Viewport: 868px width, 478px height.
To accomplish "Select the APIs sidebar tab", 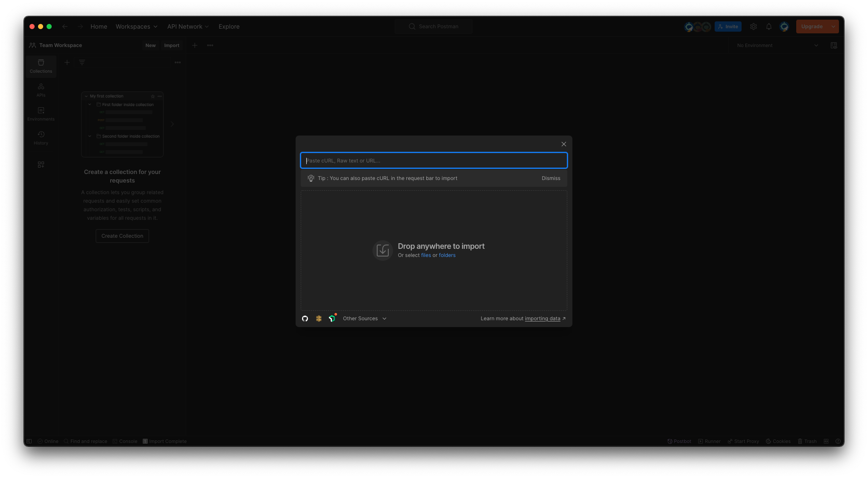I will 41,90.
